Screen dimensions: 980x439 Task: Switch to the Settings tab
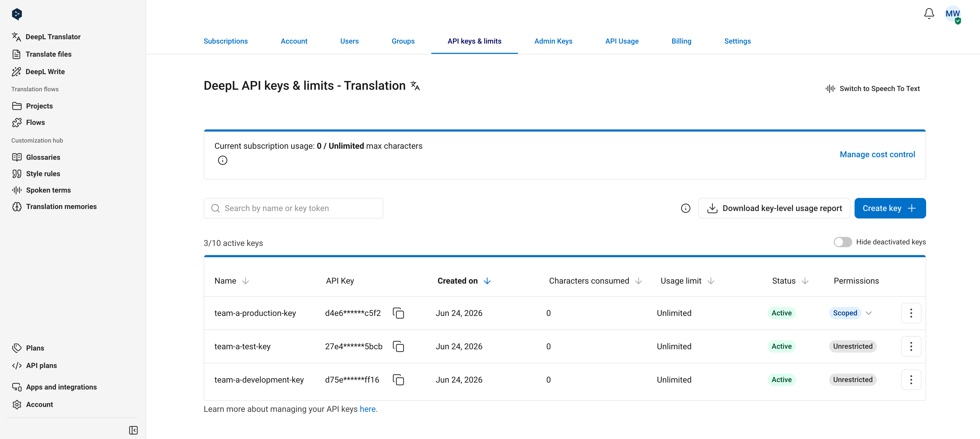pos(737,41)
